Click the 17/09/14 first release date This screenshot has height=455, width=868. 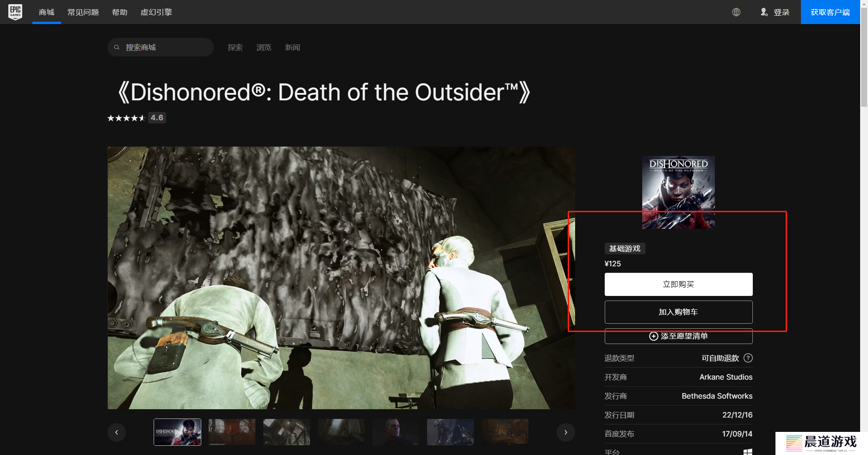coord(737,434)
